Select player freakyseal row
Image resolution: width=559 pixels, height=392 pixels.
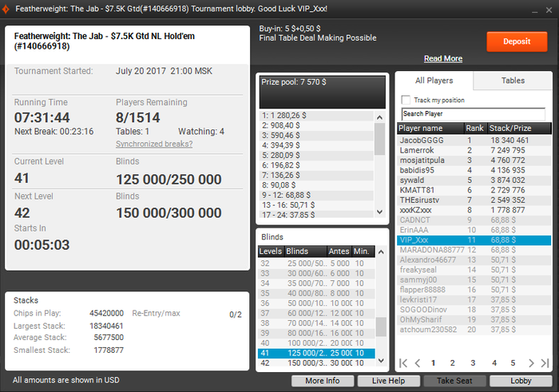click(474, 270)
